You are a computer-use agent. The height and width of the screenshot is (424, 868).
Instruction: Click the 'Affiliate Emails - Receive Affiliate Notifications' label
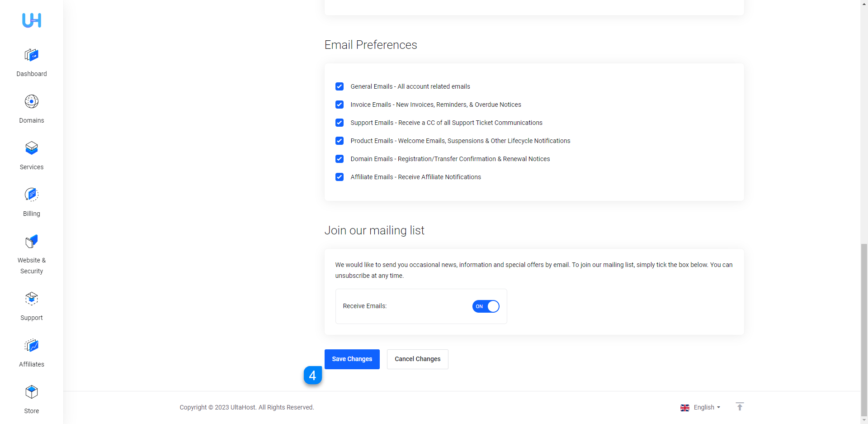[x=415, y=177]
